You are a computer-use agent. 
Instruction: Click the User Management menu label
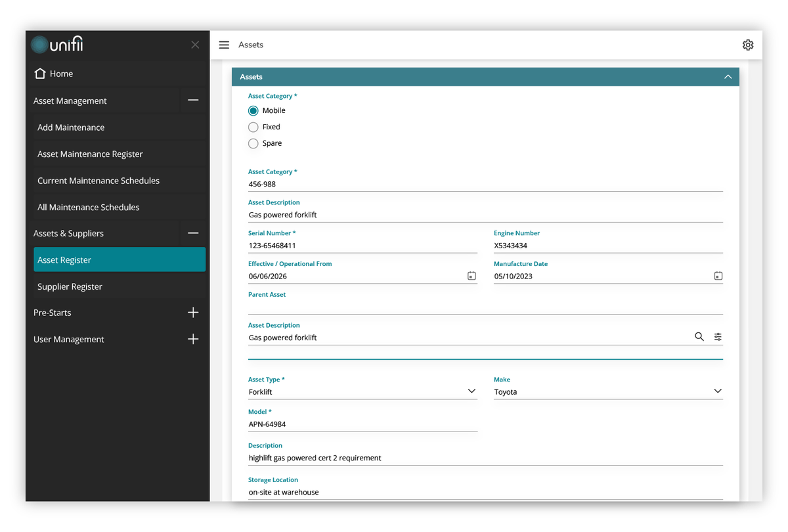tap(68, 340)
